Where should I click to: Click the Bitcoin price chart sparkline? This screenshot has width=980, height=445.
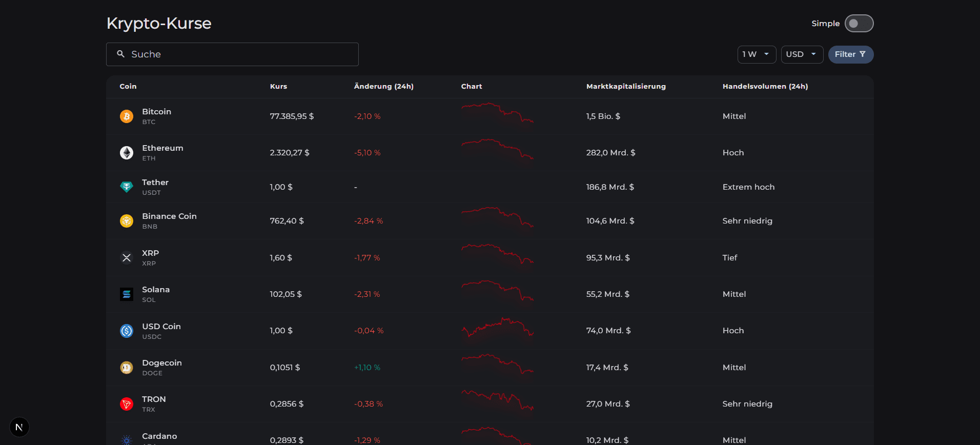497,114
